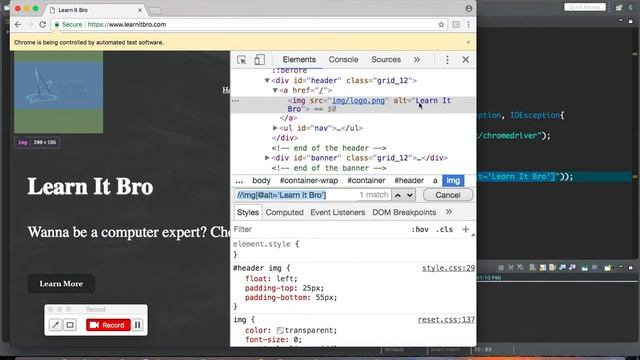The width and height of the screenshot is (640, 360).
Task: Show more DevTools panel tabs
Action: click(416, 60)
